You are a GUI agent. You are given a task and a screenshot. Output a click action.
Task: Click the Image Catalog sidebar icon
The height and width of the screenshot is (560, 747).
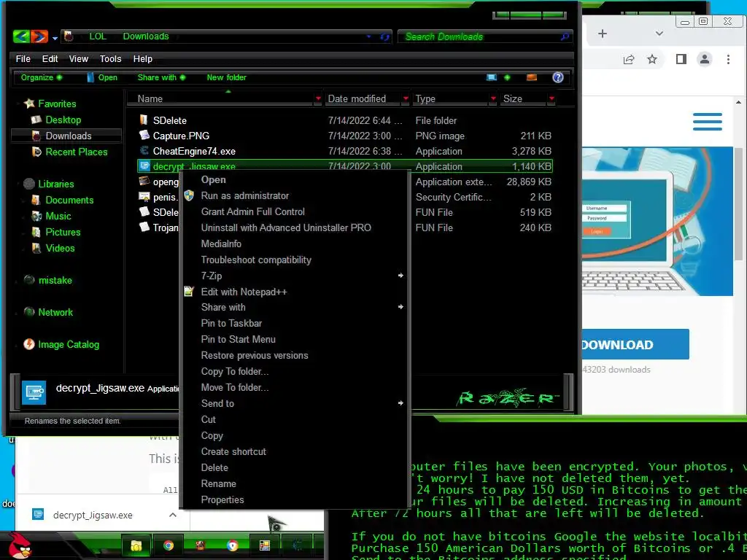[29, 344]
